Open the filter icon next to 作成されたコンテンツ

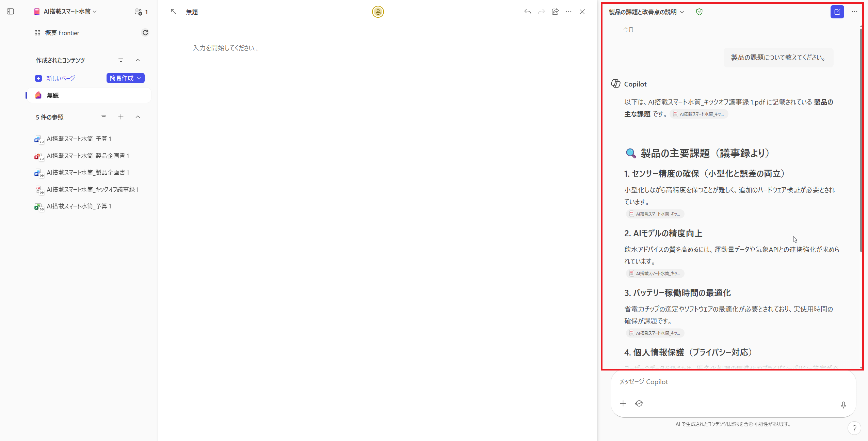tap(121, 60)
